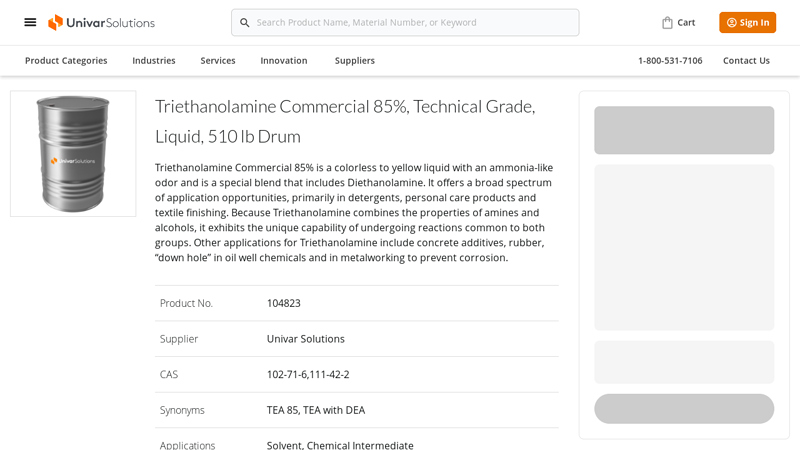Click the Product No. label
800x450 pixels.
186,303
